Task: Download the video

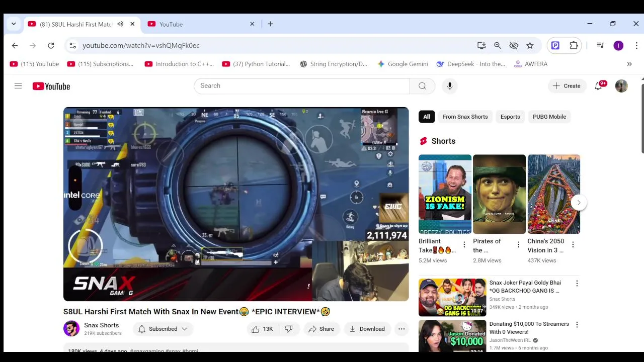Action: coord(367,329)
